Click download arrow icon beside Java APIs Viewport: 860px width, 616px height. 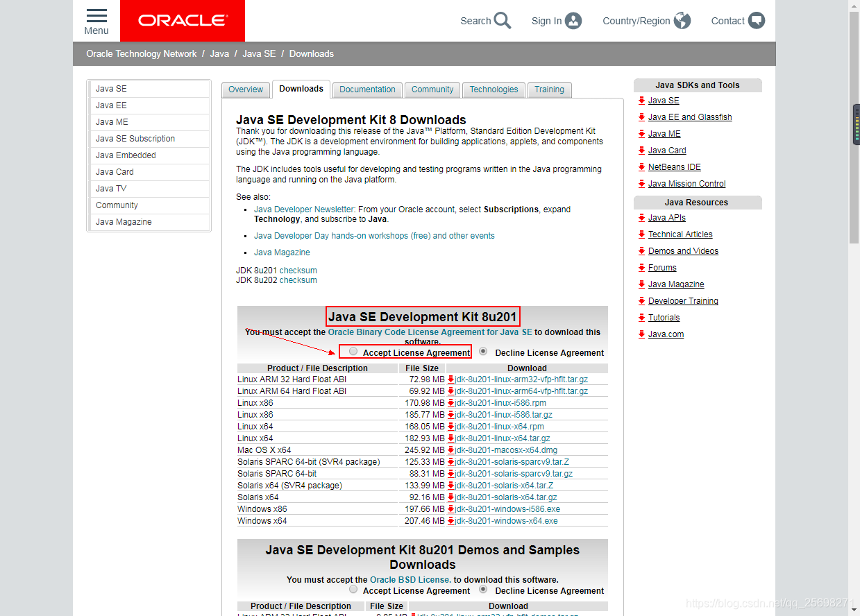(x=642, y=218)
